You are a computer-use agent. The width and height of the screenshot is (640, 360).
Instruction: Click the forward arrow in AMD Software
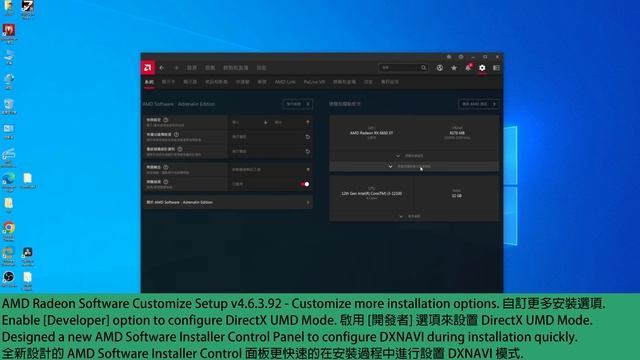click(x=176, y=68)
